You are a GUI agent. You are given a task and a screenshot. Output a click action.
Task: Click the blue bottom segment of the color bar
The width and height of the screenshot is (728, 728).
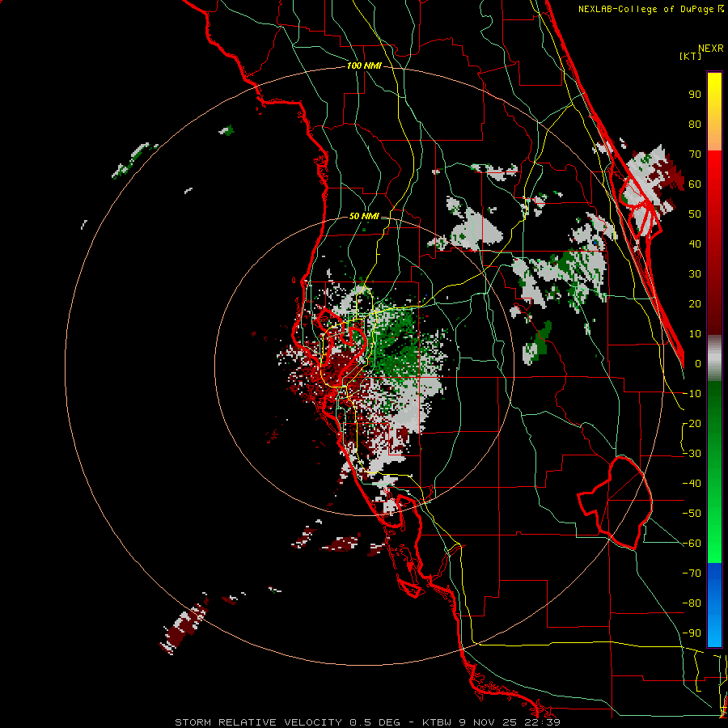click(x=714, y=605)
